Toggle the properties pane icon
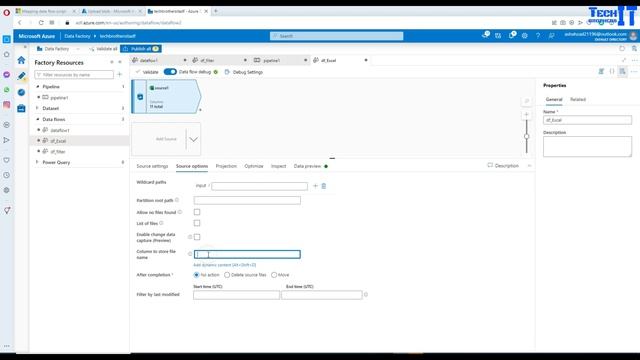 (622, 71)
